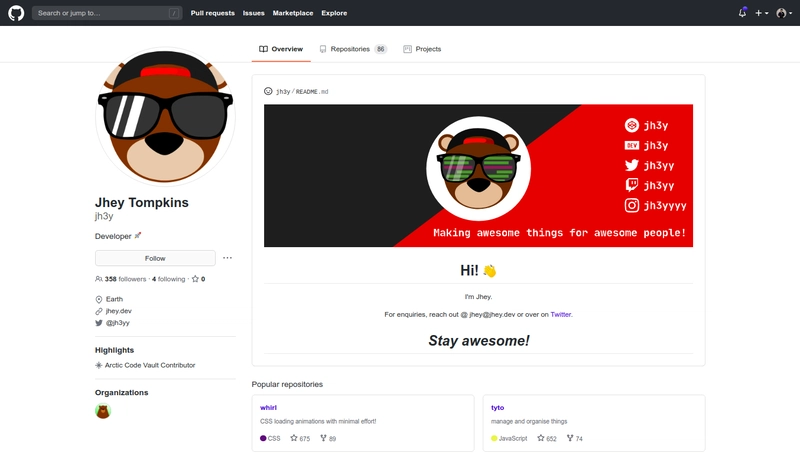Open the whirl repository
The width and height of the screenshot is (800, 453).
tap(268, 408)
